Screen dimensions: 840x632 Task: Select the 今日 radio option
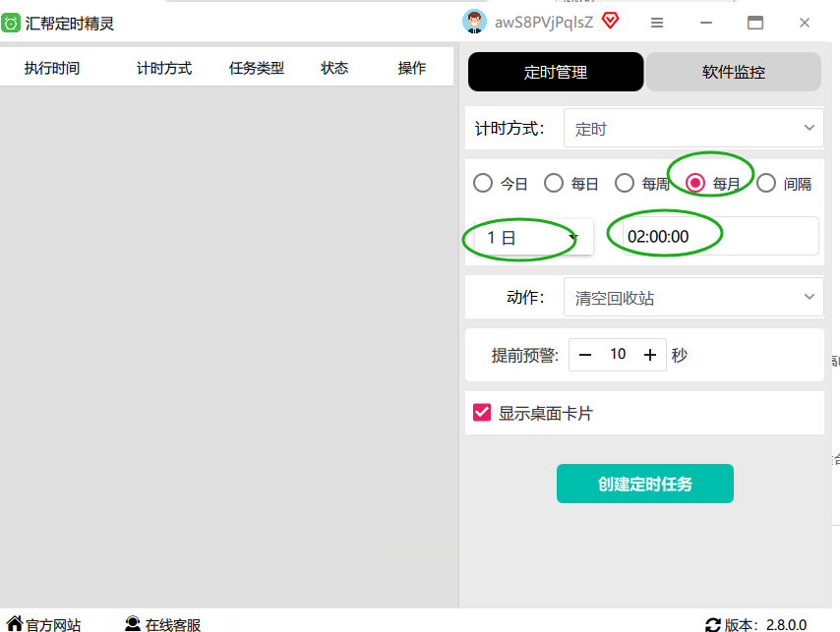483,183
